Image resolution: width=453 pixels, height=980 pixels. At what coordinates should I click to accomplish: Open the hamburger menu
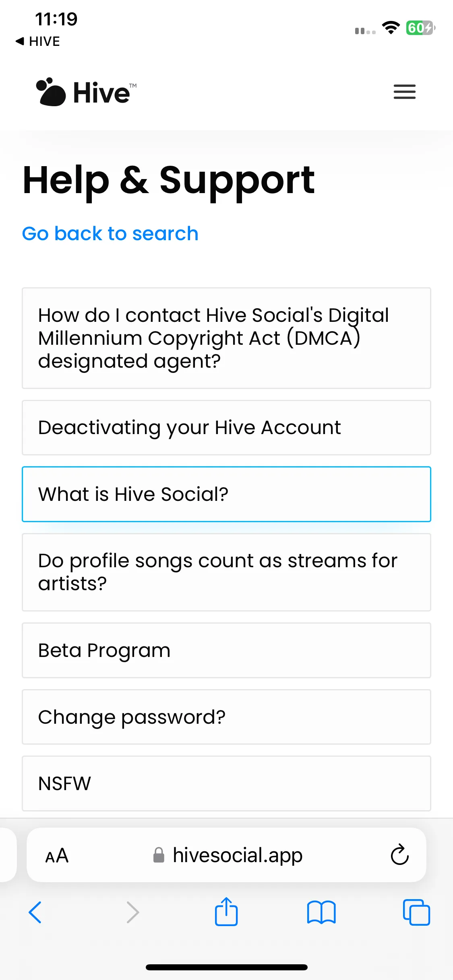tap(404, 92)
